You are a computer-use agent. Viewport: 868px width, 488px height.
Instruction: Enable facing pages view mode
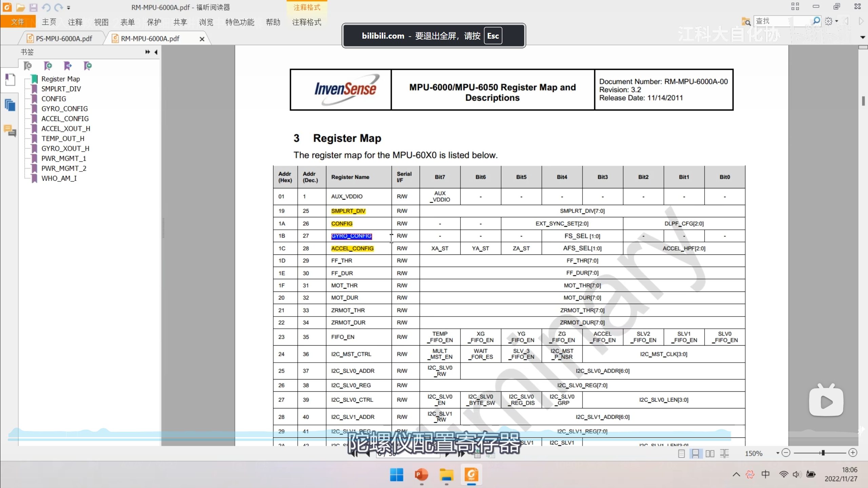[710, 453]
